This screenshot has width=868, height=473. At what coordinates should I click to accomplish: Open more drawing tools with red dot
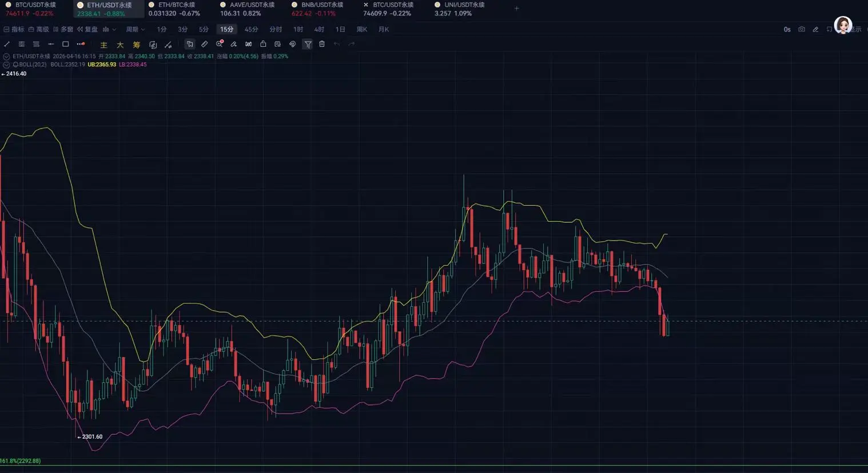[81, 44]
